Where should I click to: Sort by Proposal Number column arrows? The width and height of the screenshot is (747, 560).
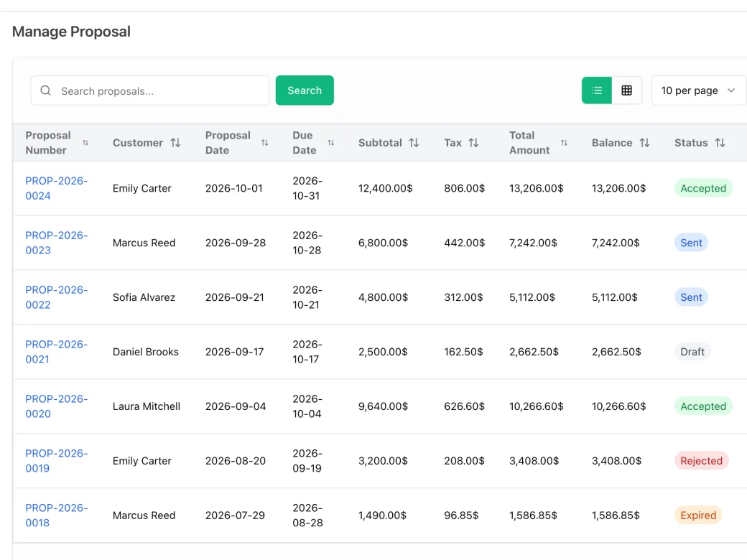click(x=85, y=143)
